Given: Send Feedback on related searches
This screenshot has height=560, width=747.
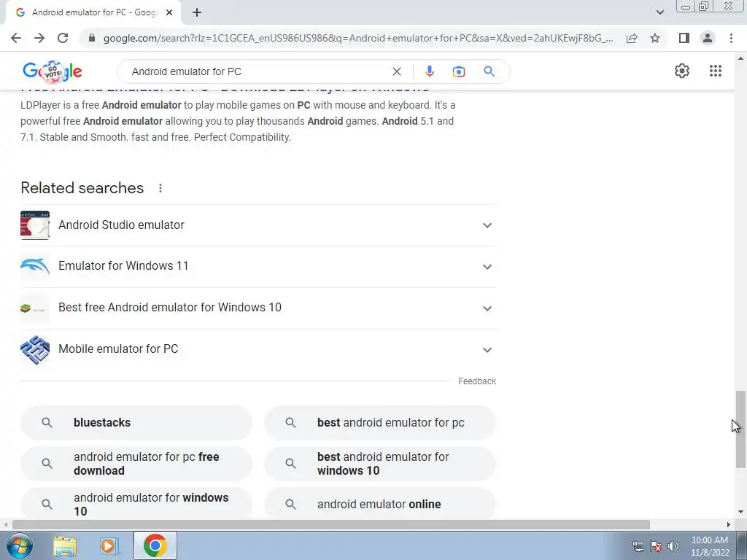Looking at the screenshot, I should [477, 381].
